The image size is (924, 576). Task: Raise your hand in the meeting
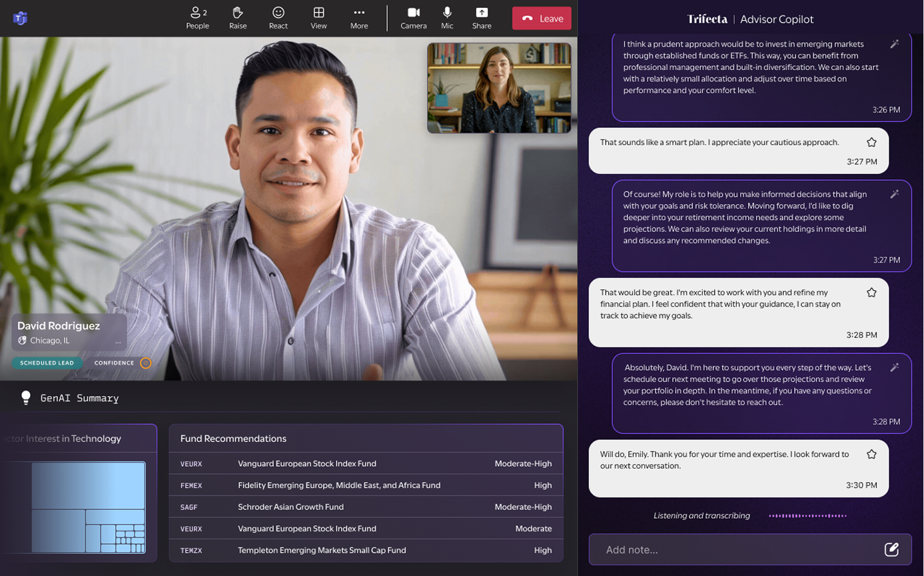point(238,18)
